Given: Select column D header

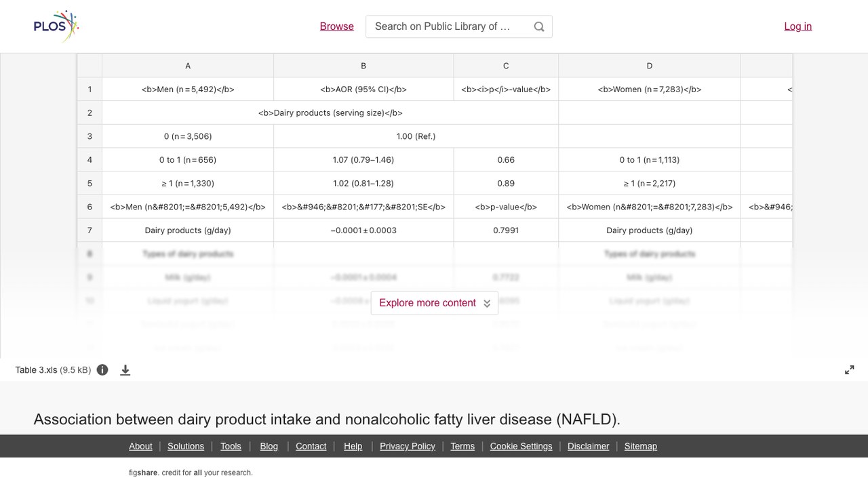Looking at the screenshot, I should pyautogui.click(x=650, y=66).
